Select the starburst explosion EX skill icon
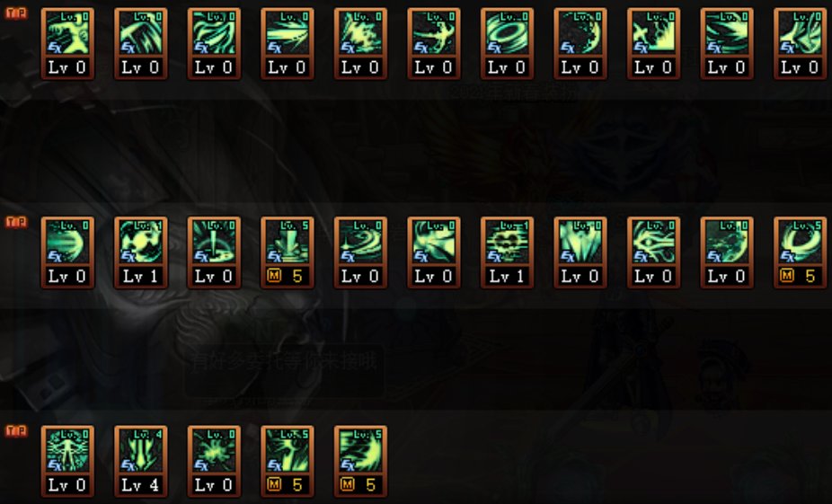The image size is (832, 504). 214,452
